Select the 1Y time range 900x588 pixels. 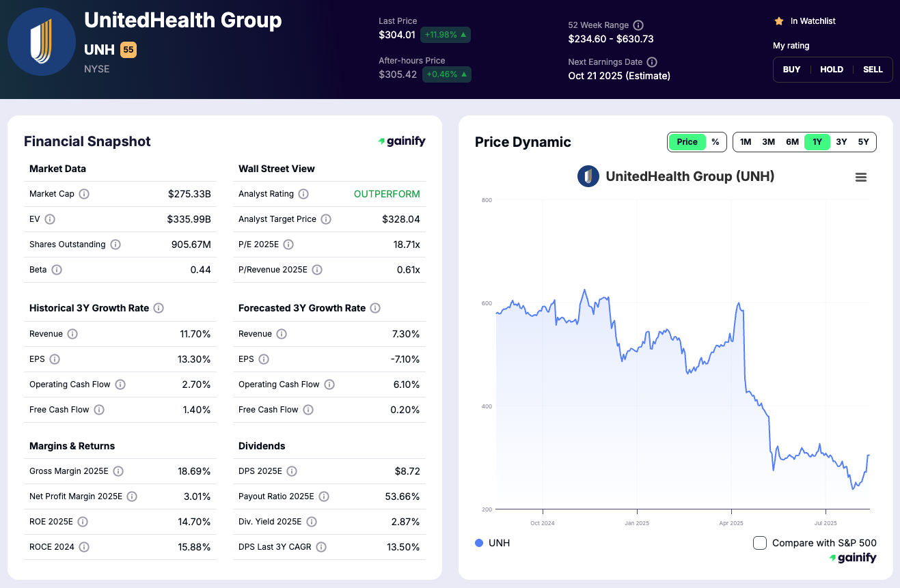pyautogui.click(x=817, y=142)
